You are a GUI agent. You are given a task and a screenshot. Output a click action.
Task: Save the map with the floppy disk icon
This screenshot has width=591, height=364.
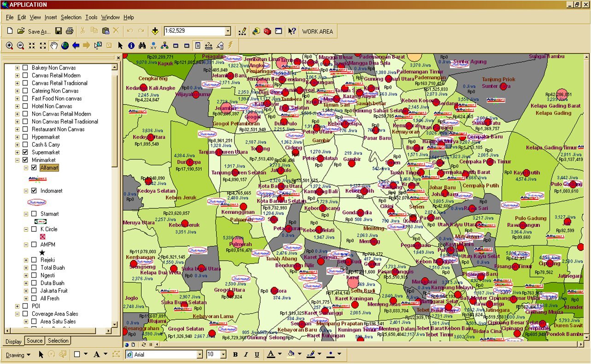coord(59,31)
